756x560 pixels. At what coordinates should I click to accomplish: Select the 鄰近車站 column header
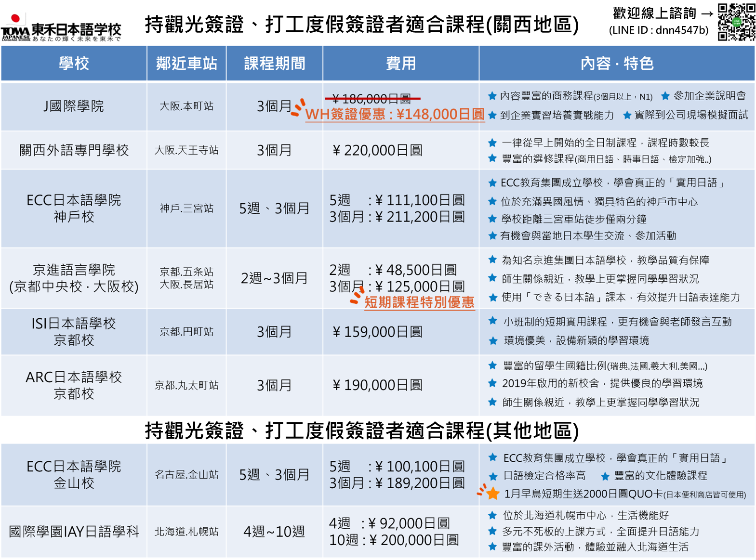[186, 64]
